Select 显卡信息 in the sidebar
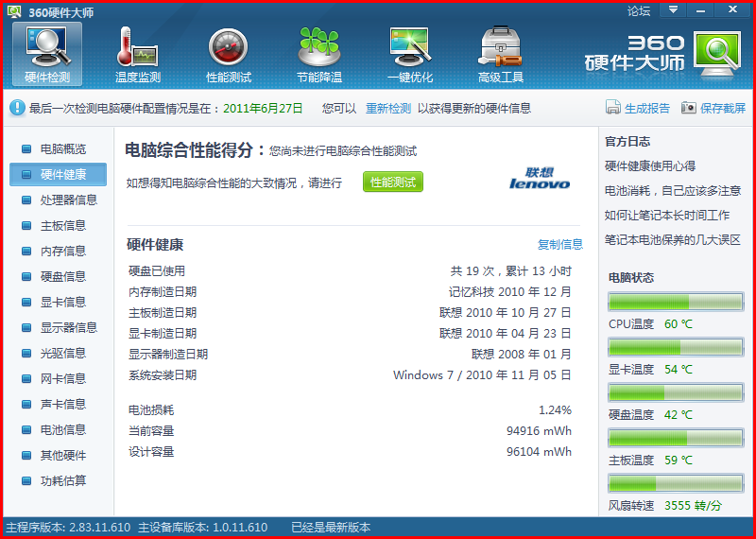This screenshot has width=756, height=539. click(58, 303)
